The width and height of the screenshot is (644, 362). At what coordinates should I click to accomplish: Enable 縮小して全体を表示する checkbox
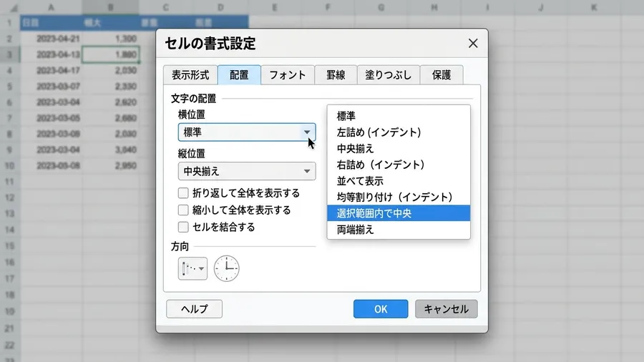(x=183, y=210)
